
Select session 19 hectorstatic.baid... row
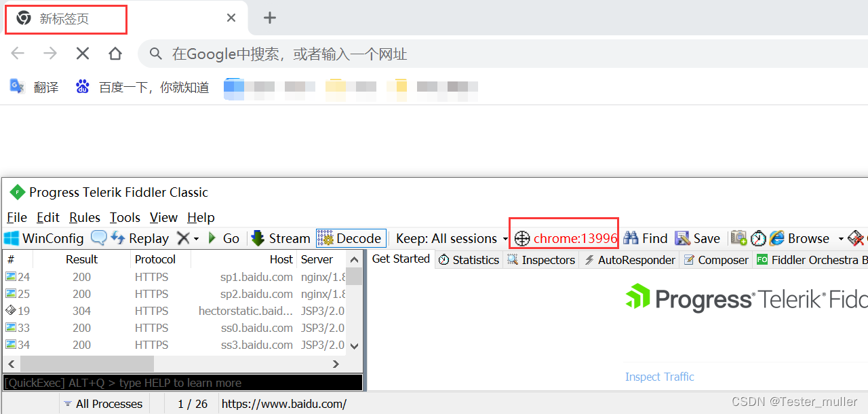(175, 311)
